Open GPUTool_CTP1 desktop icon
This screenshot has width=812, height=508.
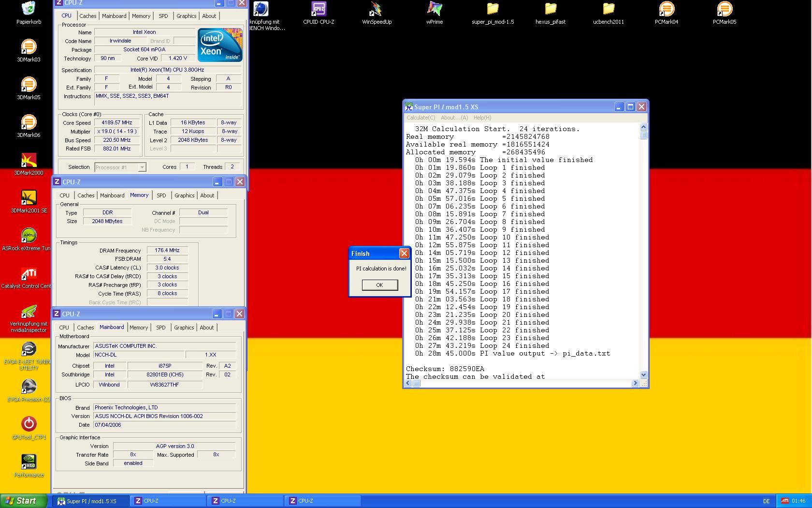(x=29, y=424)
